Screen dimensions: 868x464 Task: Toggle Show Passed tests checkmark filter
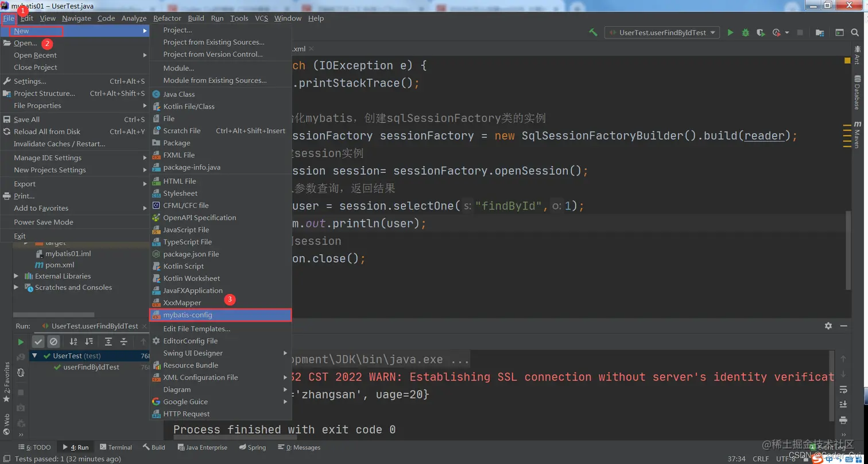coord(38,342)
